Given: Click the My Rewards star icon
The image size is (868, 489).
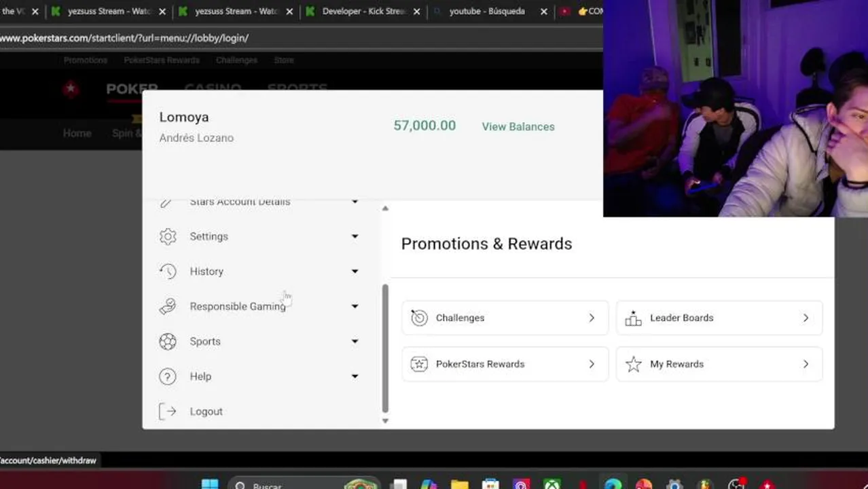Looking at the screenshot, I should click(633, 364).
